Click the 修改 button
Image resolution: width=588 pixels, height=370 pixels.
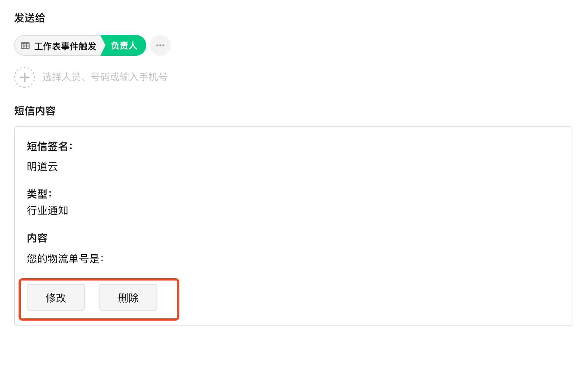[x=56, y=297]
